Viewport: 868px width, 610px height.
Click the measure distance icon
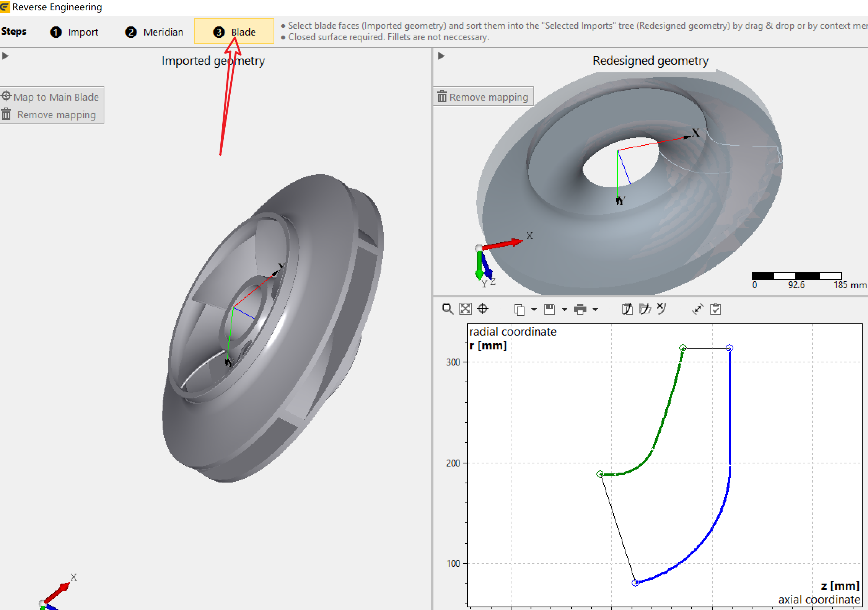[698, 309]
